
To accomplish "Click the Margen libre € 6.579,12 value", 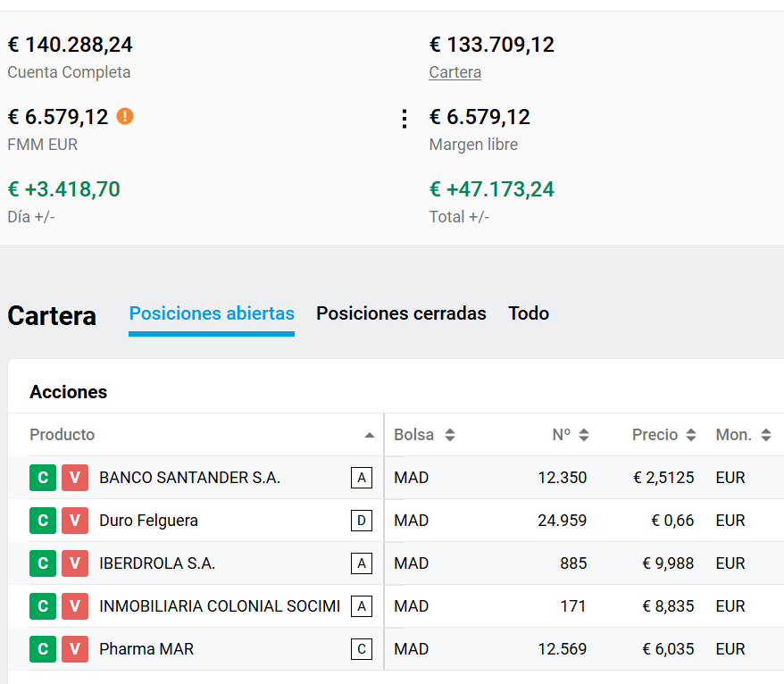I will 480,117.
